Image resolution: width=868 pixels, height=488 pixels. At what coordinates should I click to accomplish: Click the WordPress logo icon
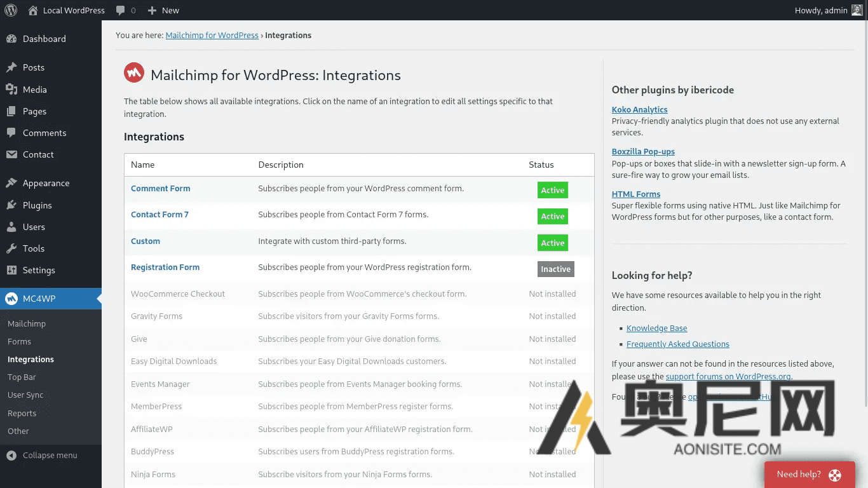[x=11, y=10]
